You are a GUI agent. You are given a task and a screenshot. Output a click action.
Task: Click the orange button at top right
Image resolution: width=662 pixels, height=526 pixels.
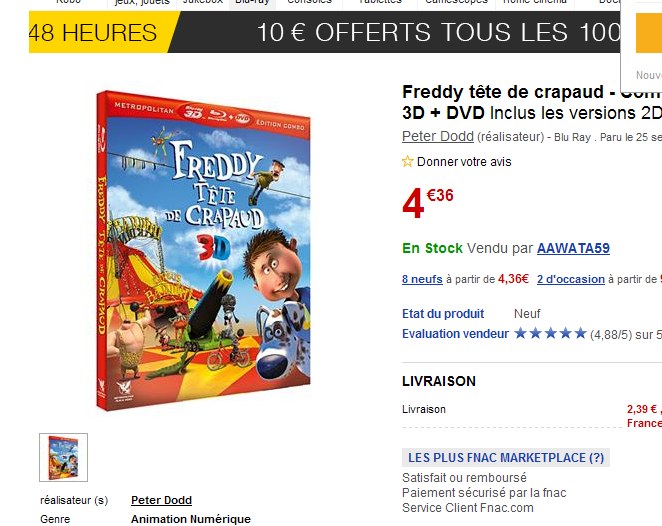point(648,32)
